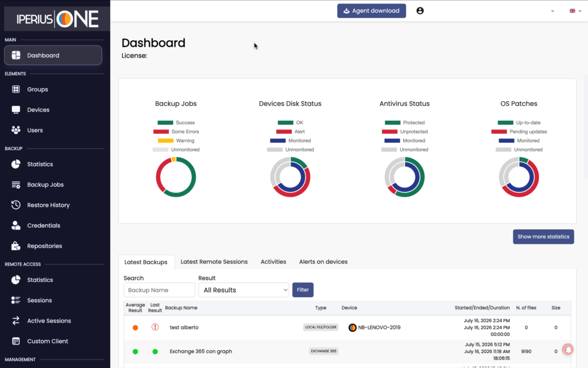This screenshot has width=588, height=368.
Task: Open the language flag dropdown
Action: (575, 11)
